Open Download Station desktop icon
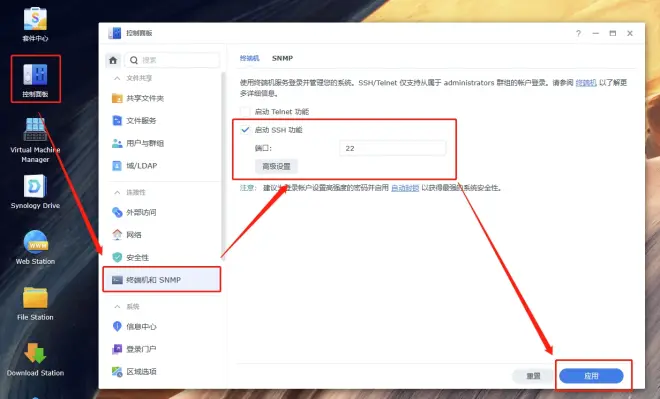This screenshot has height=399, width=660. click(35, 359)
